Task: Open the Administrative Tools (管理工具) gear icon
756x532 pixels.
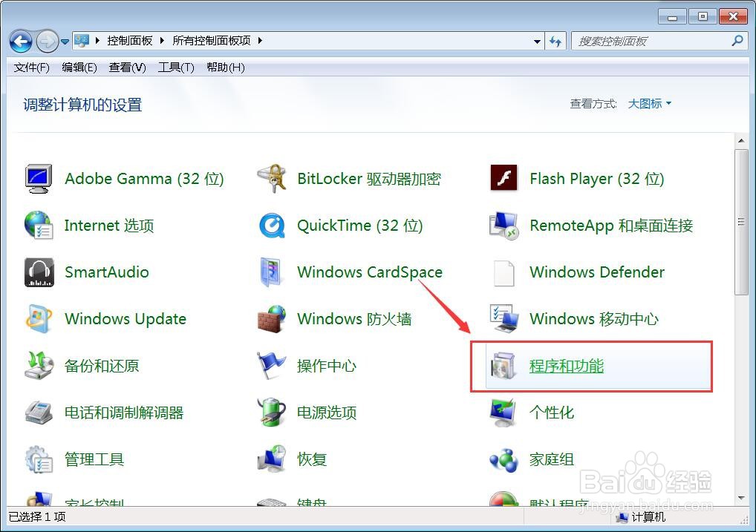Action: [39, 459]
